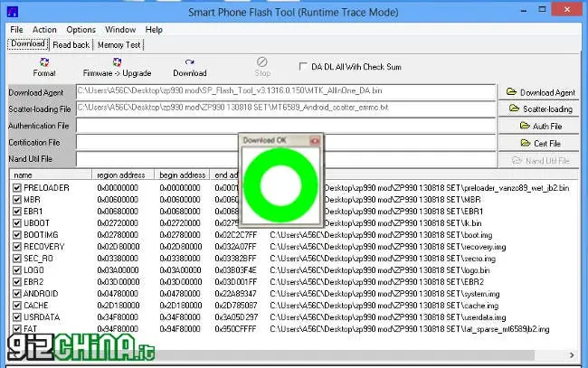The height and width of the screenshot is (368, 588).
Task: Sort by the begin address column header
Action: click(x=182, y=175)
